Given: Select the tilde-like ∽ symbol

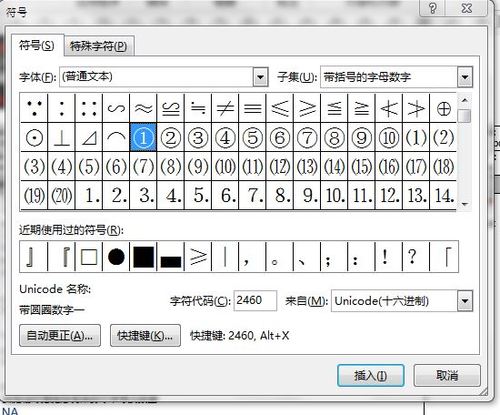Looking at the screenshot, I should point(116,108).
